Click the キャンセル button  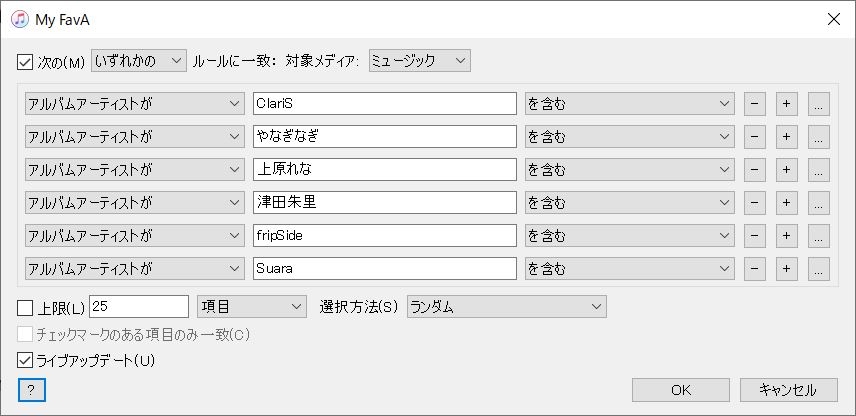[788, 390]
